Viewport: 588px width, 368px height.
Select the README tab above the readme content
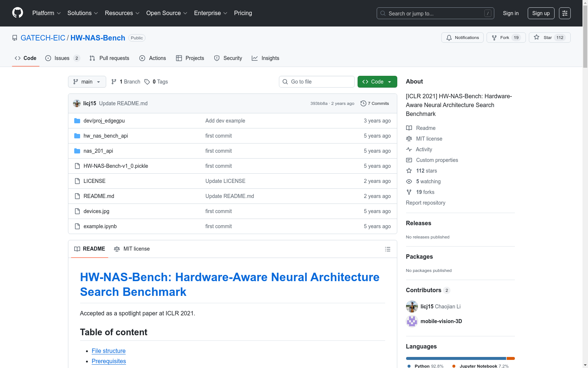click(90, 249)
